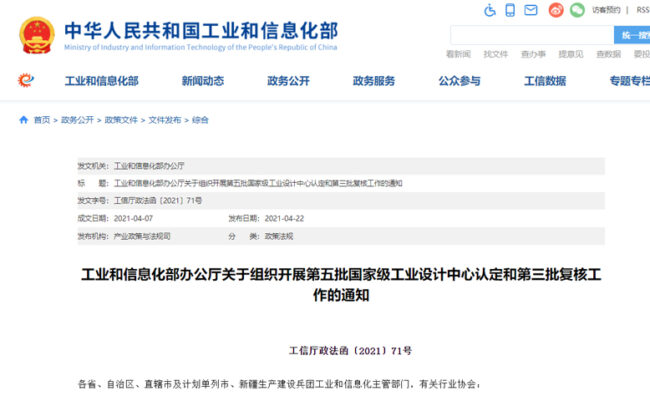
Task: Click the blue 统一搜索 search button
Action: [x=632, y=35]
